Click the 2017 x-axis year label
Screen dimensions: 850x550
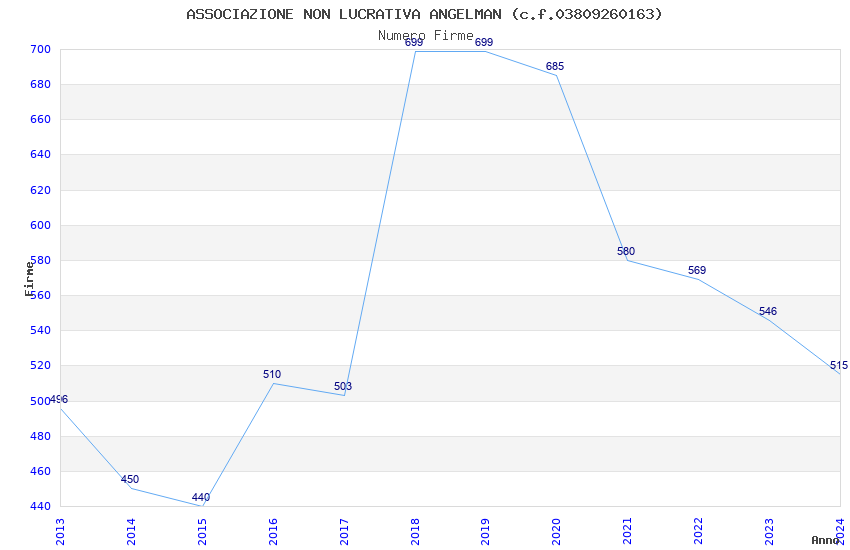coord(344,531)
